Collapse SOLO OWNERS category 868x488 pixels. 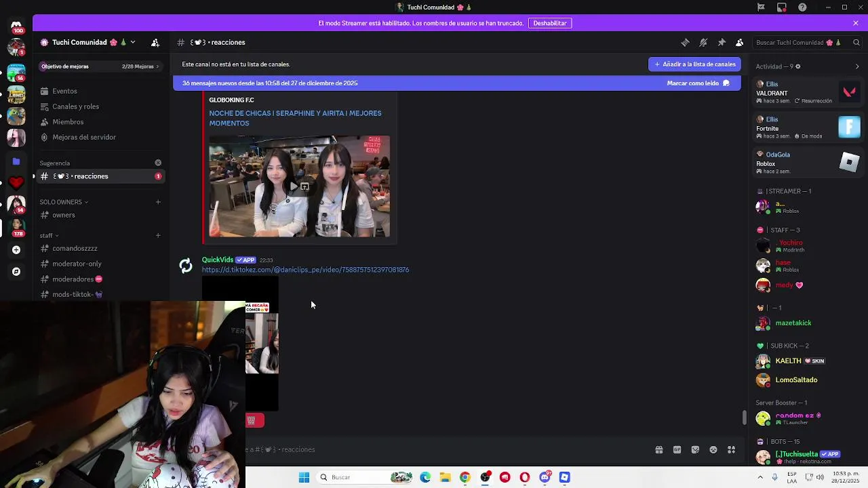(x=63, y=202)
